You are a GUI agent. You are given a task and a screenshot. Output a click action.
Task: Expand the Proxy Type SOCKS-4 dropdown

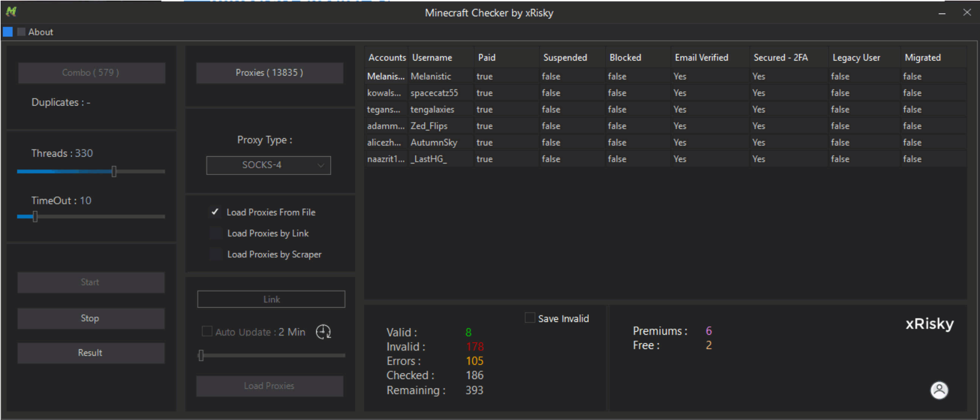[269, 165]
